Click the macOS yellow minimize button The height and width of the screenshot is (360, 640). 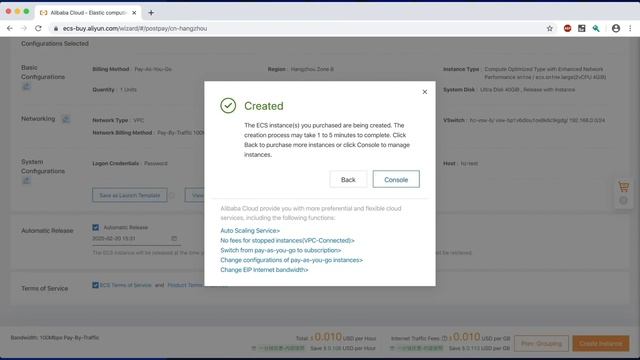tap(18, 11)
